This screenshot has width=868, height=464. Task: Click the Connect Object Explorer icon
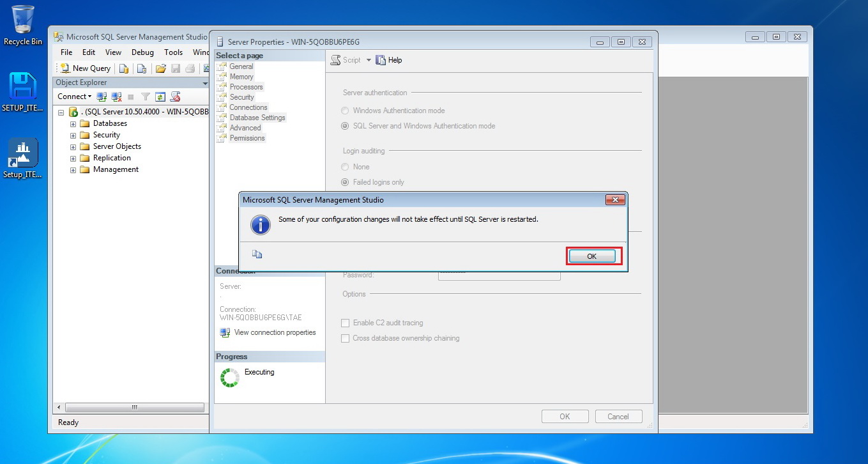(102, 97)
